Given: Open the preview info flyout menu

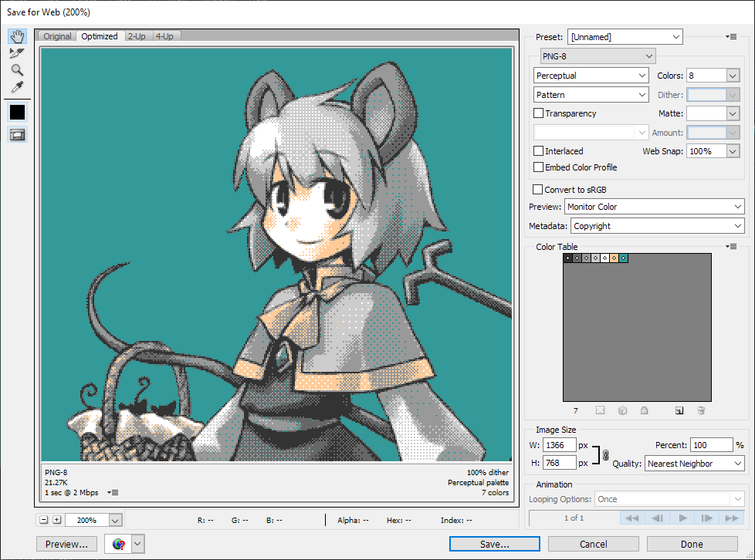Looking at the screenshot, I should tap(113, 493).
